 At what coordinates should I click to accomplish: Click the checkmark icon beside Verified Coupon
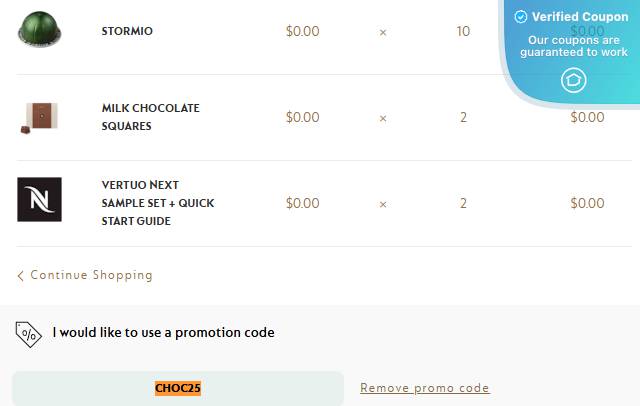click(x=520, y=17)
